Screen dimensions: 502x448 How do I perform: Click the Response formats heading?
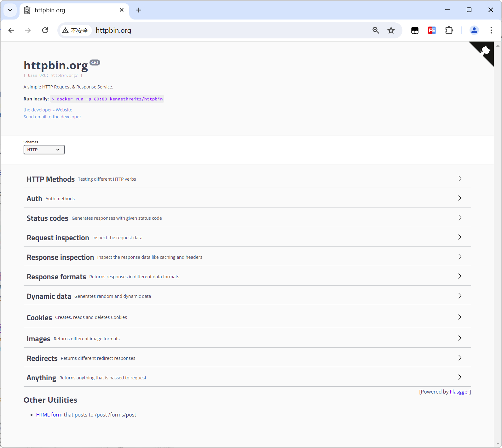56,277
